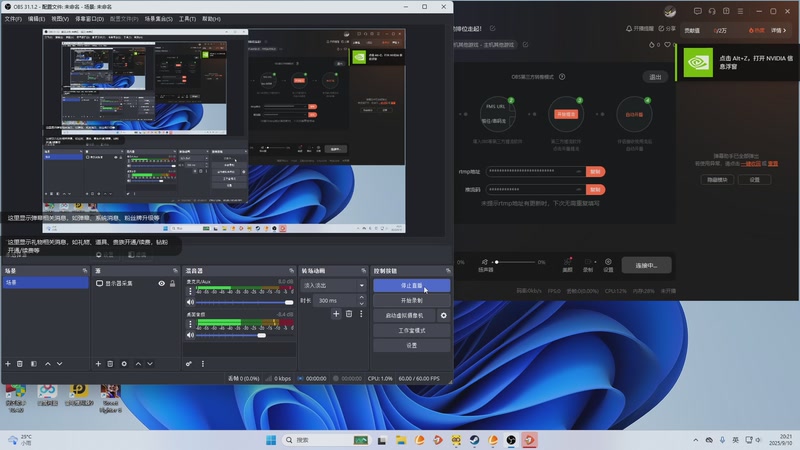Click the Windows Start button
The height and width of the screenshot is (450, 800).
pyautogui.click(x=271, y=440)
